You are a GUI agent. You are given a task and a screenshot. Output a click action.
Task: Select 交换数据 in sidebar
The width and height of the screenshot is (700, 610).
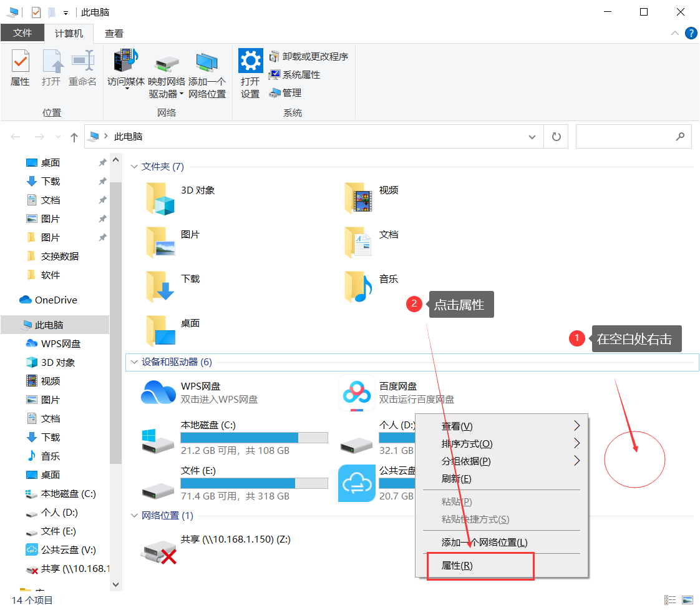(x=54, y=257)
